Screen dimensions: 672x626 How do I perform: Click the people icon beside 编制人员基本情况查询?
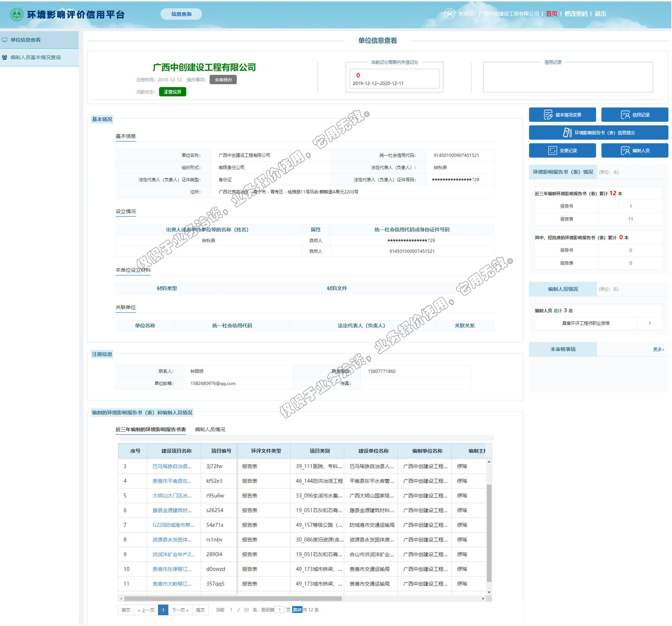pyautogui.click(x=5, y=57)
